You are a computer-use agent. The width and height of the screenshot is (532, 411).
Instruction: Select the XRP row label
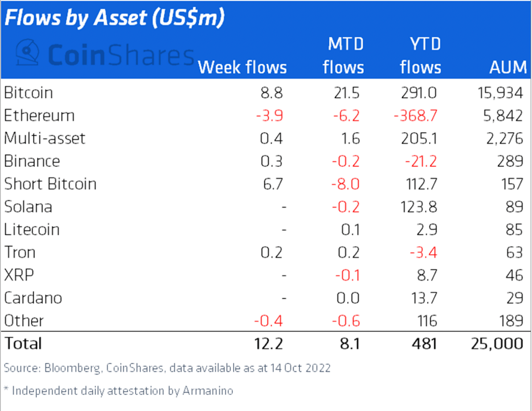coord(19,275)
